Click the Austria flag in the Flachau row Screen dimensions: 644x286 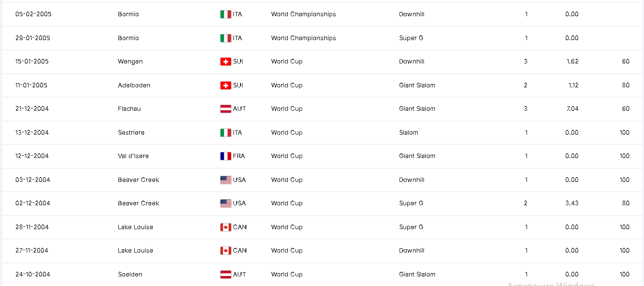pyautogui.click(x=226, y=109)
